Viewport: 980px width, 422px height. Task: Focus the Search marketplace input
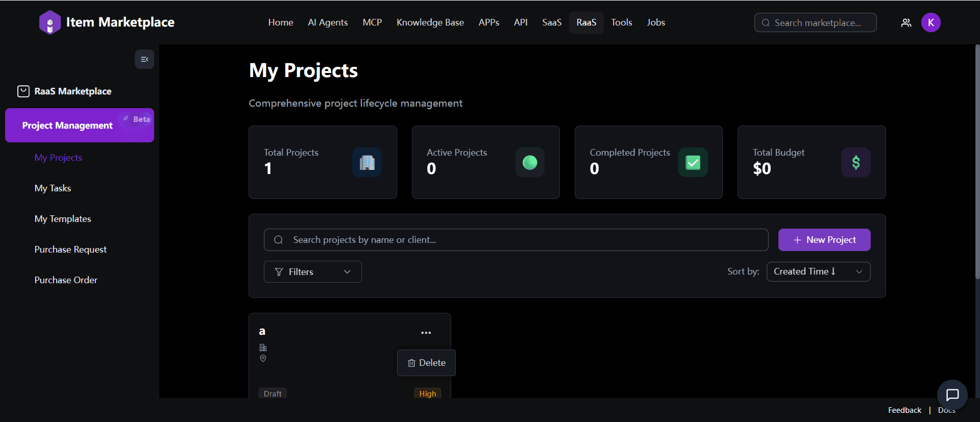pos(816,22)
